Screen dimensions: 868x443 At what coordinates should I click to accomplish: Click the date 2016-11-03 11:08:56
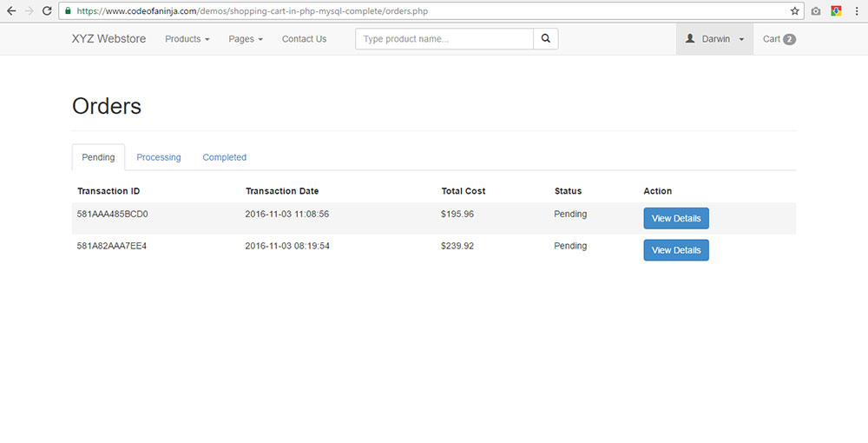(287, 214)
